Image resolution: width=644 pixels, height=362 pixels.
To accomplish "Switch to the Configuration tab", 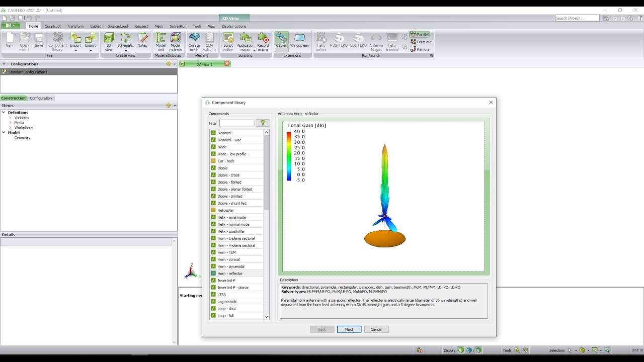I will click(41, 98).
